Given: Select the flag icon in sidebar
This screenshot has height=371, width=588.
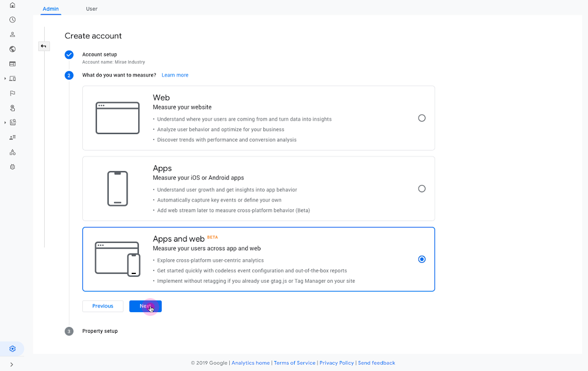Looking at the screenshot, I should [12, 93].
